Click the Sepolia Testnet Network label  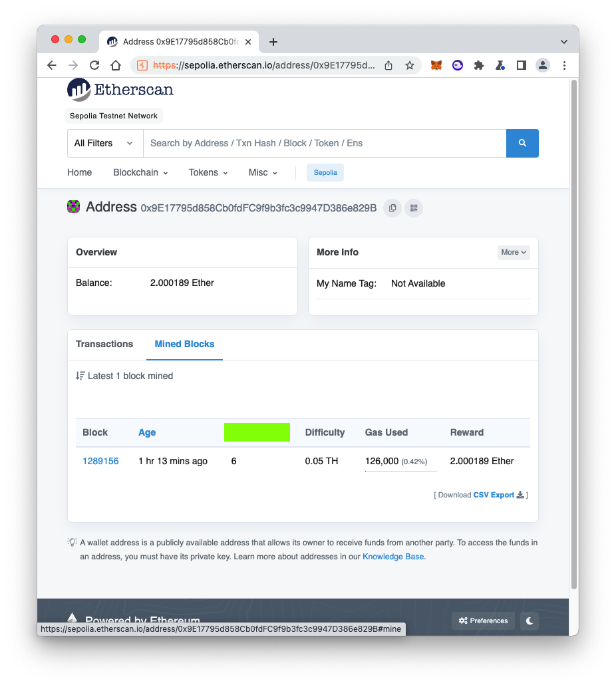coord(114,116)
